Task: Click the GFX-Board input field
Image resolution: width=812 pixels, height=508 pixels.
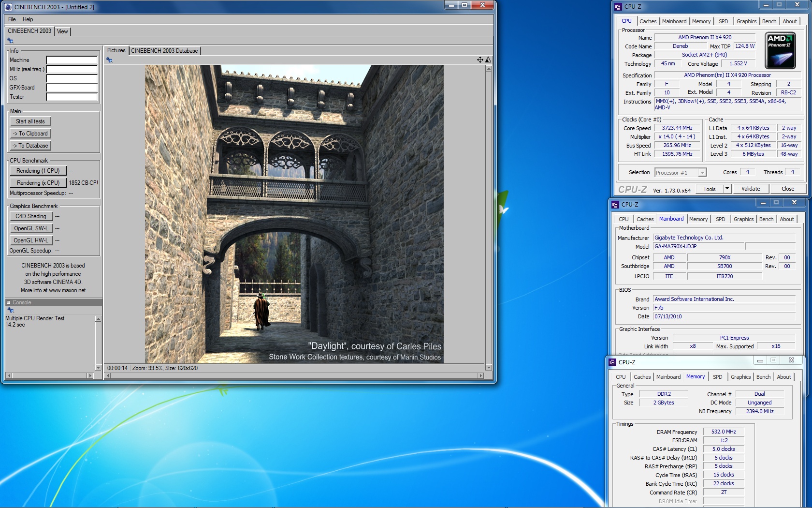Action: [x=72, y=88]
